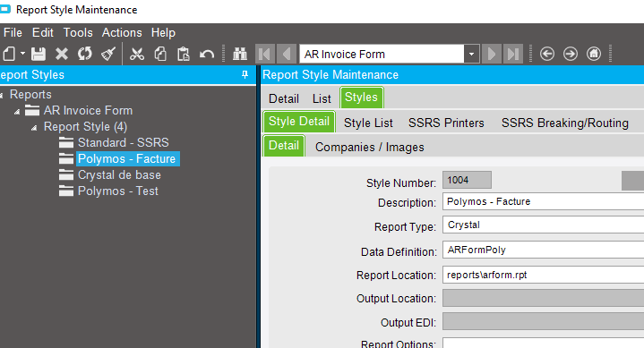Image resolution: width=644 pixels, height=348 pixels.
Task: Switch to the top-level Detail tab
Action: coord(284,98)
